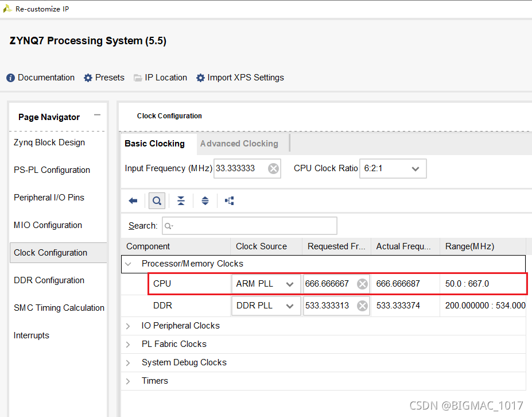This screenshot has height=417, width=532.
Task: Select the CPU row label
Action: 162,284
